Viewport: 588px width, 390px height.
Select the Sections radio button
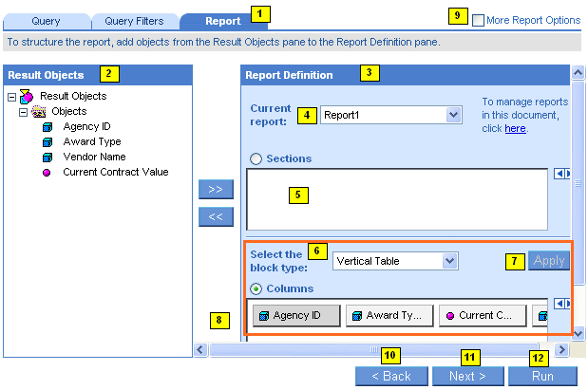(x=255, y=159)
